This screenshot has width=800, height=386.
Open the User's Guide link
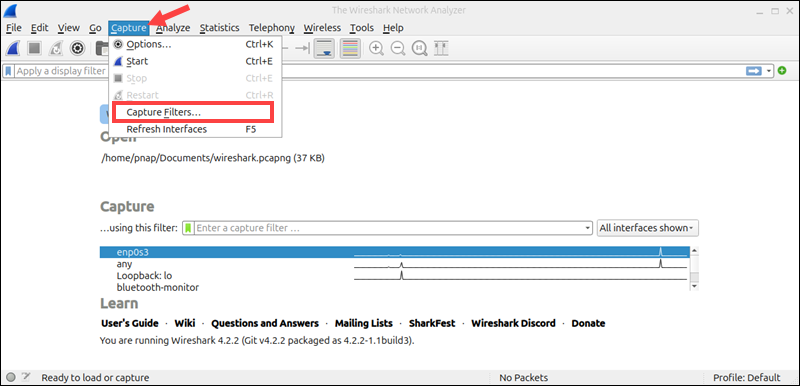coord(130,323)
